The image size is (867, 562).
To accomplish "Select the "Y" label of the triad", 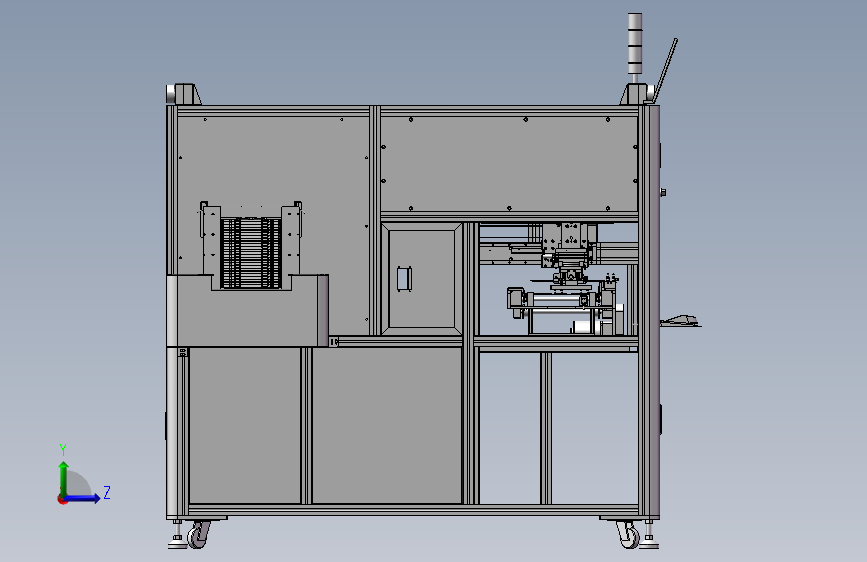I will (x=63, y=449).
